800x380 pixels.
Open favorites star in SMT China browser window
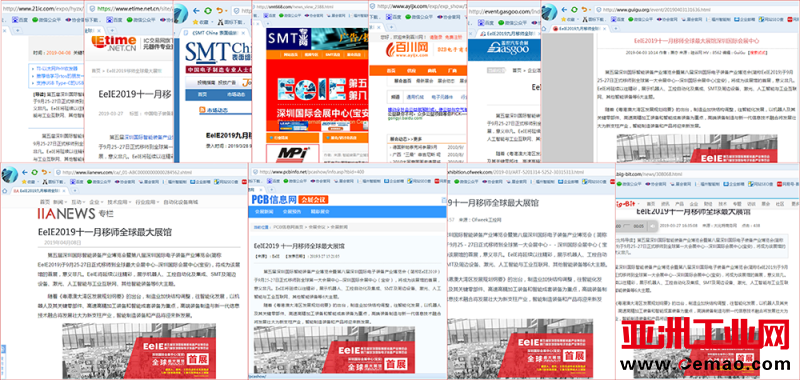tap(196, 22)
